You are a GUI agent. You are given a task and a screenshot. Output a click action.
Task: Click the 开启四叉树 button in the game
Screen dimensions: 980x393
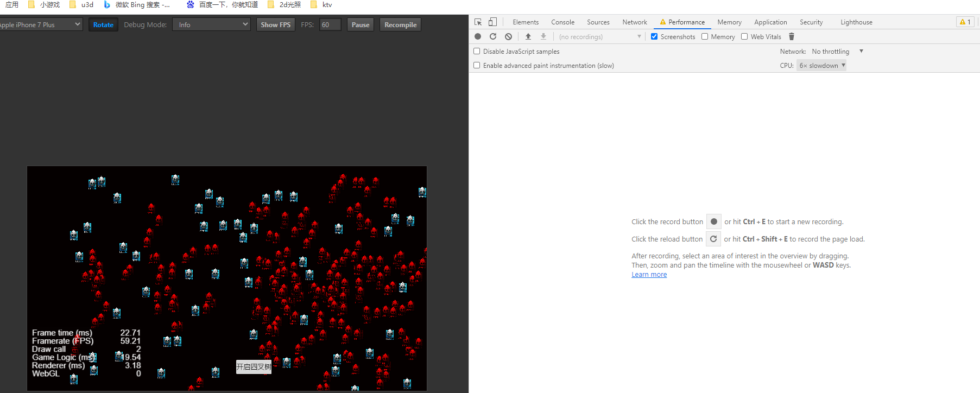(254, 367)
